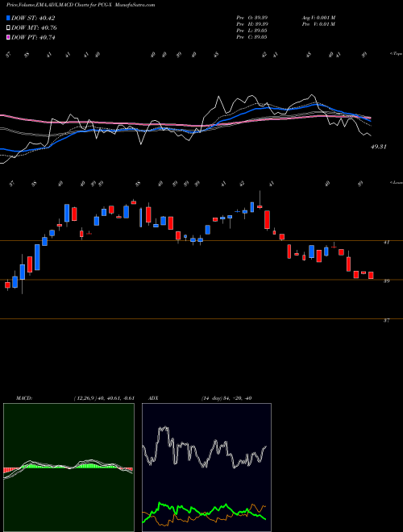The width and height of the screenshot is (403, 532).
Task: Click the last red candlestick on price chart
Action: point(371,275)
